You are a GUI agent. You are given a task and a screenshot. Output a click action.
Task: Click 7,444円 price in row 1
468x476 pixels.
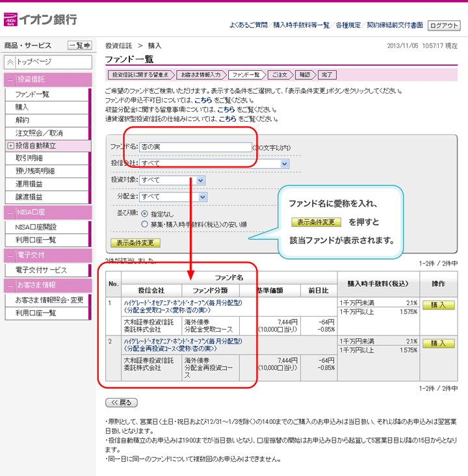(287, 322)
